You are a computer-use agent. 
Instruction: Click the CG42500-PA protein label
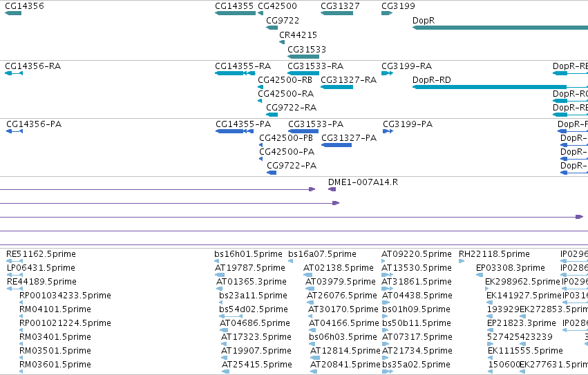pos(287,152)
